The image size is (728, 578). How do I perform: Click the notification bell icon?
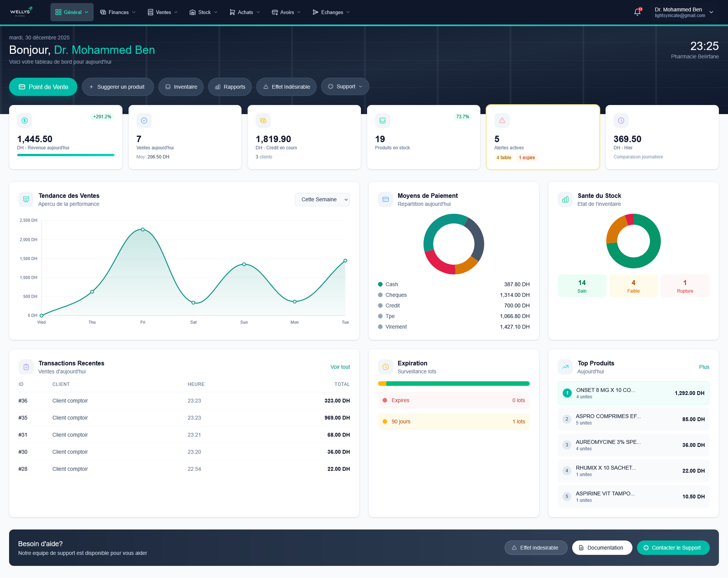(x=637, y=12)
